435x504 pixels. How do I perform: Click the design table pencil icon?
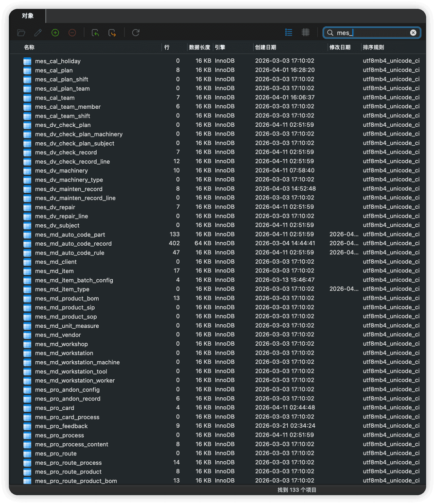click(38, 33)
